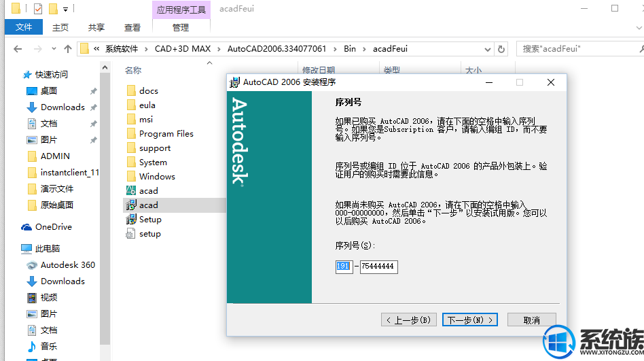Click the 下一步(N) button
The height and width of the screenshot is (361, 644).
[x=470, y=320]
